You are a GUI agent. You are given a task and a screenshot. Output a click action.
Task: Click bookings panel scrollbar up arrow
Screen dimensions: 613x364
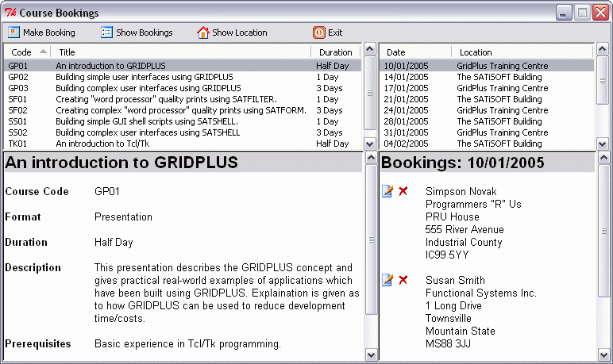pos(603,158)
